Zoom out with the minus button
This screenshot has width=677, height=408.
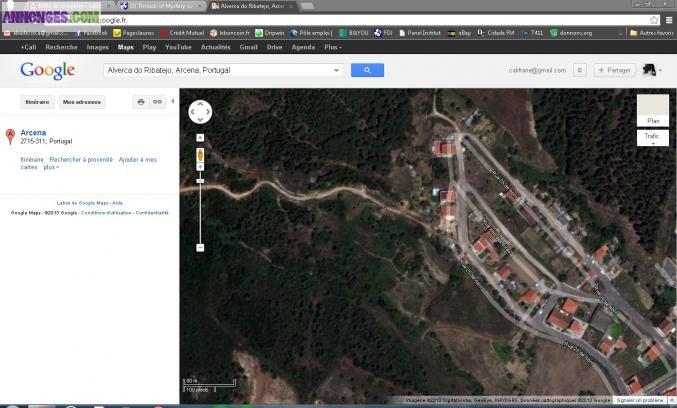click(200, 247)
